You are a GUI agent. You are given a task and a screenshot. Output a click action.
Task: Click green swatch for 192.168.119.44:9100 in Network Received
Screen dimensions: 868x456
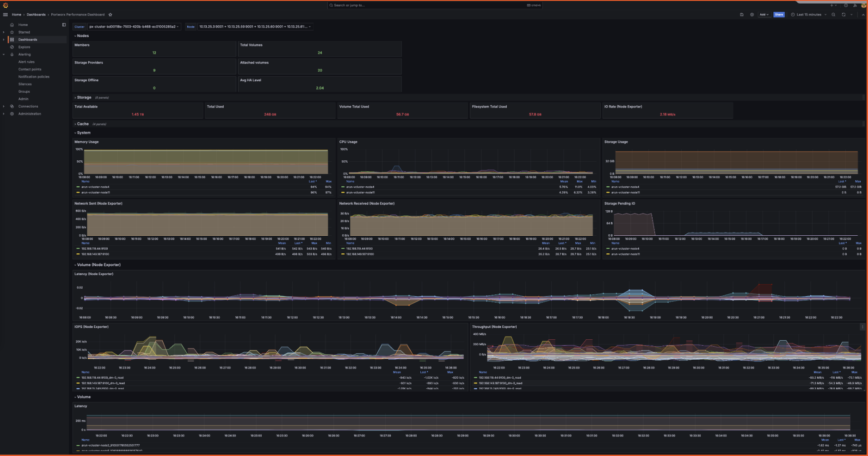[343, 249]
